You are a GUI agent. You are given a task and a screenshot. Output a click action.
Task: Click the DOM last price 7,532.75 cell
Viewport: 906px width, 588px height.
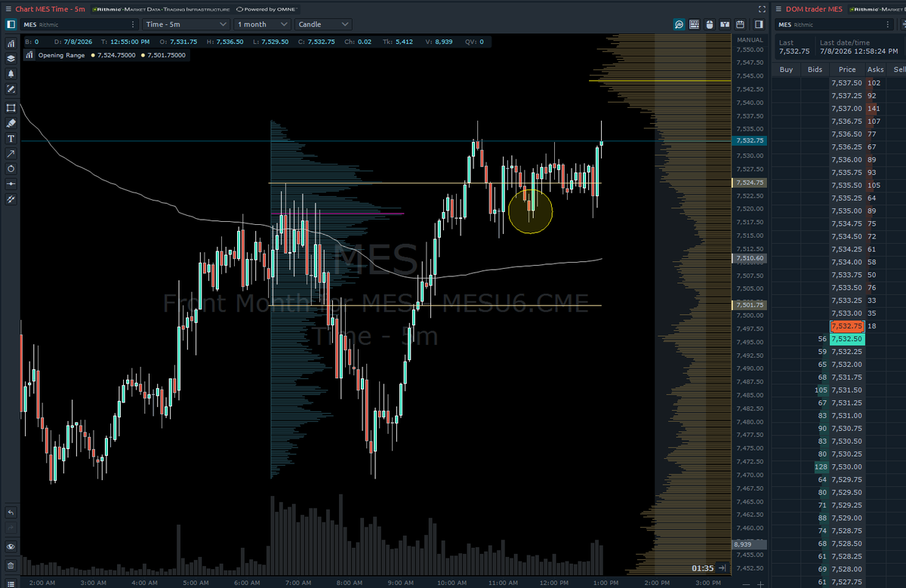[x=846, y=326]
